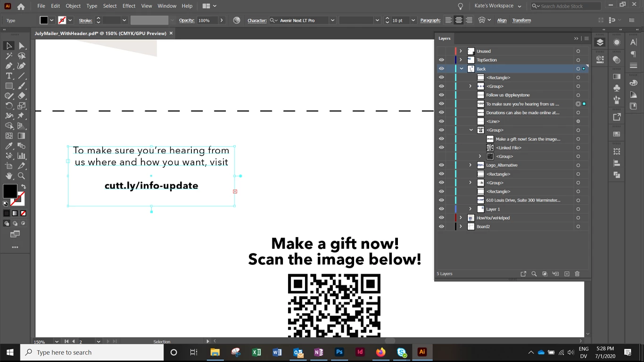Viewport: 644px width, 362px height.
Task: Select the Eraser tool
Action: pos(22,96)
